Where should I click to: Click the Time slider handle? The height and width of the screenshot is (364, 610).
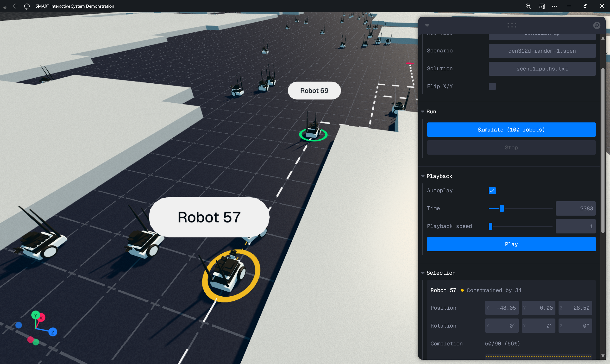[x=502, y=208]
